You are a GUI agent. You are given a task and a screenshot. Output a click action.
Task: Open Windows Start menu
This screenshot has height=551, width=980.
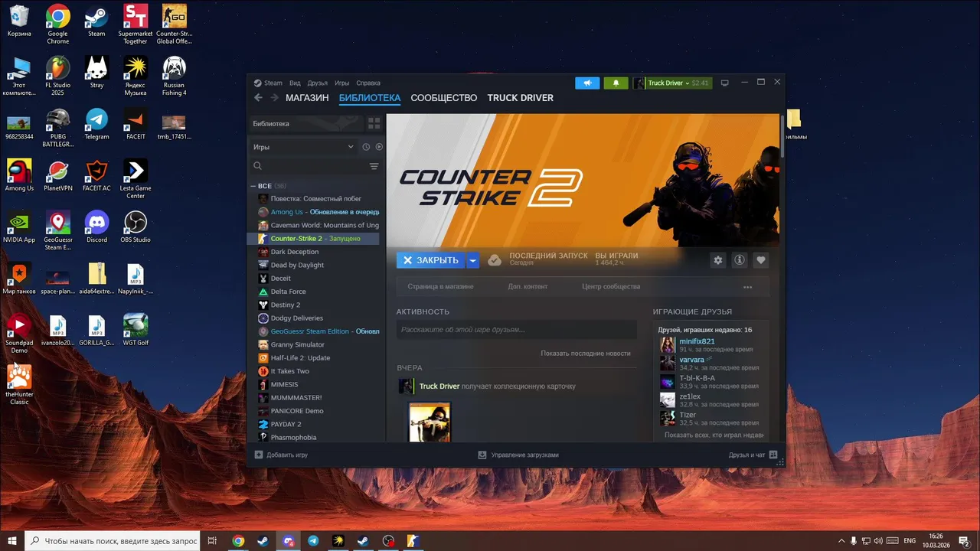point(12,540)
